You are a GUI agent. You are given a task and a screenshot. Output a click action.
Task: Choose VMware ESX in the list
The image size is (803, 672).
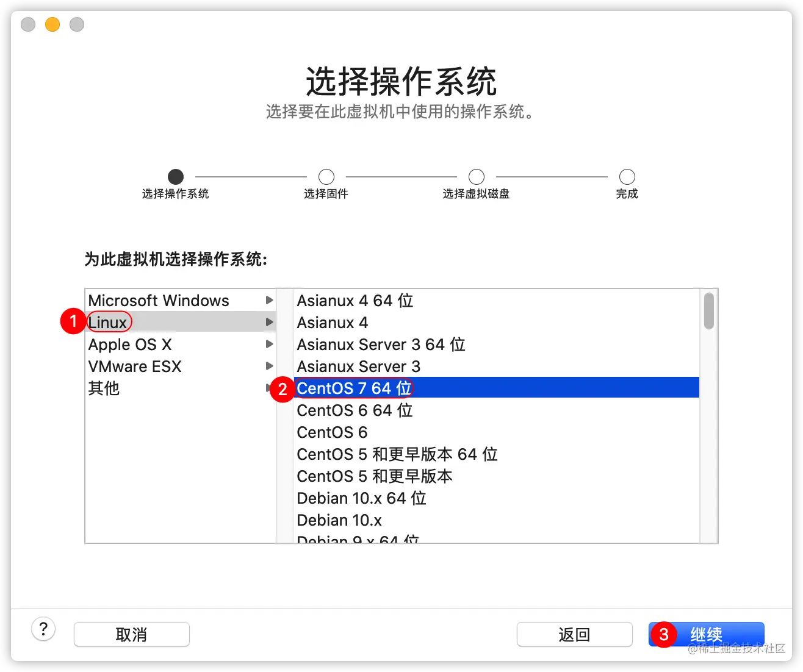(x=181, y=366)
